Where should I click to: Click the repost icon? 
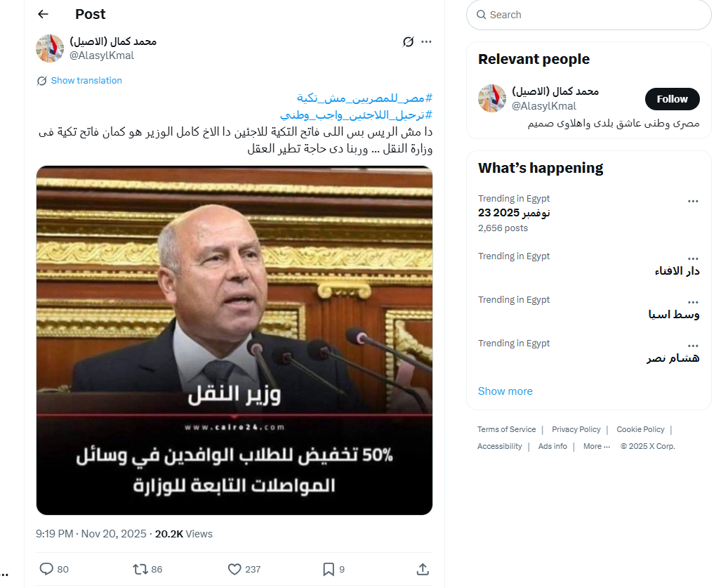pos(140,569)
